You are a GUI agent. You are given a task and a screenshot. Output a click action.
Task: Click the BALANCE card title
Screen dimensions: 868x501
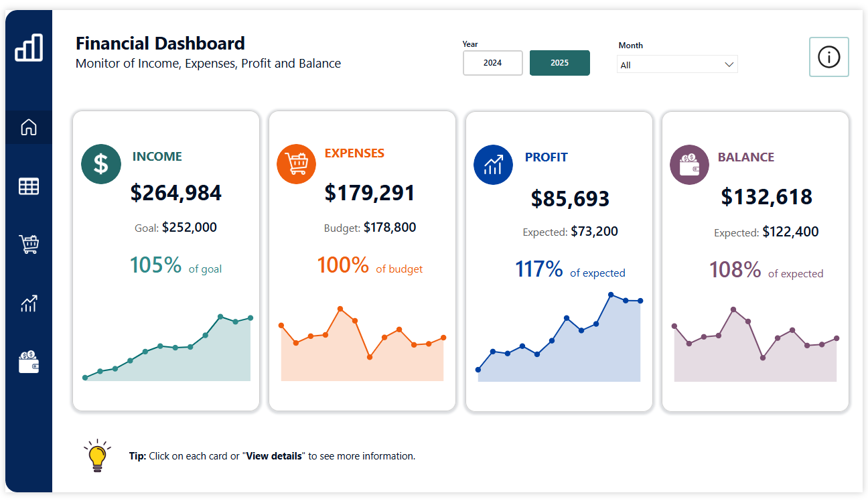coord(746,157)
